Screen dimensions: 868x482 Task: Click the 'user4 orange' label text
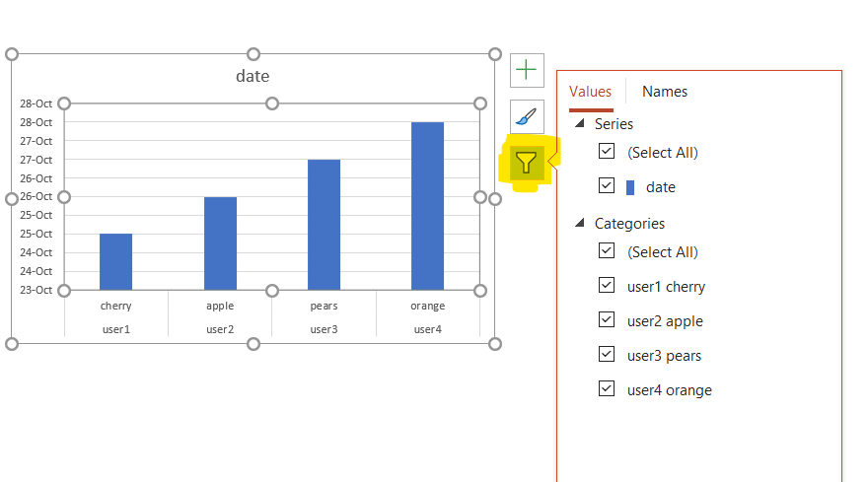point(670,390)
